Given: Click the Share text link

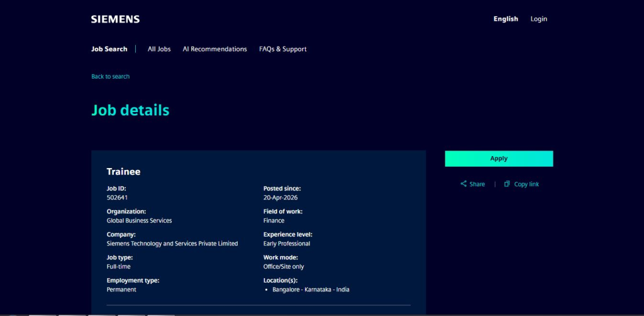Looking at the screenshot, I should tap(477, 184).
